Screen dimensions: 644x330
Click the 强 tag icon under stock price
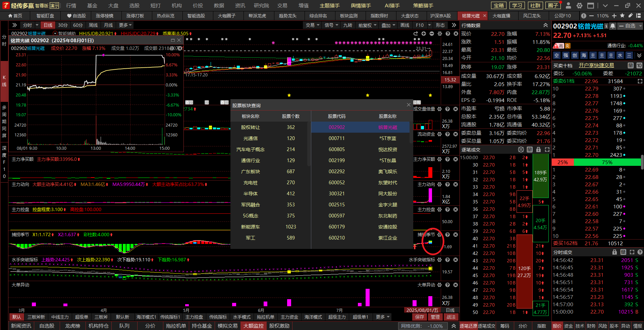click(566, 55)
